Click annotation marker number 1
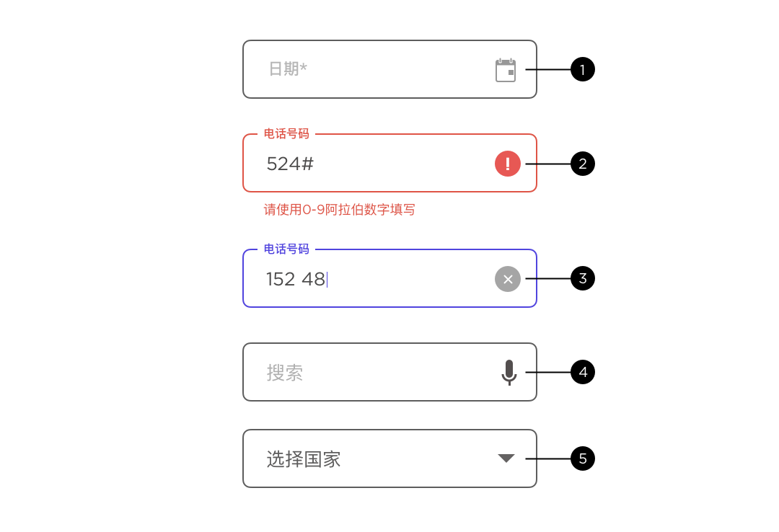779x532 pixels. click(x=582, y=69)
